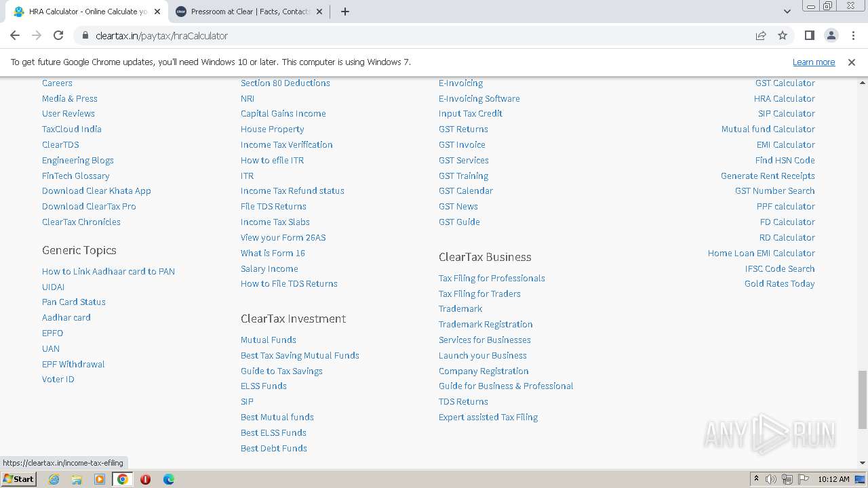
Task: Dismiss the Chrome update notification bar
Action: coord(852,62)
